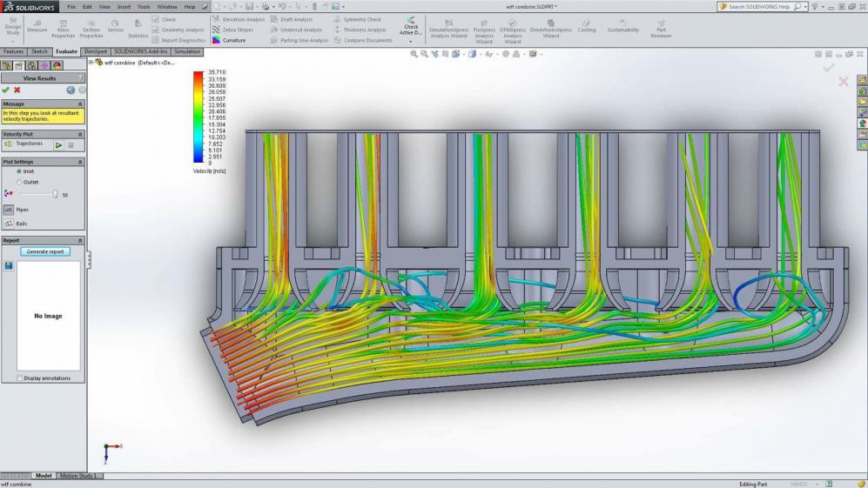
Task: Click the trajectory count slider handle
Action: click(55, 194)
